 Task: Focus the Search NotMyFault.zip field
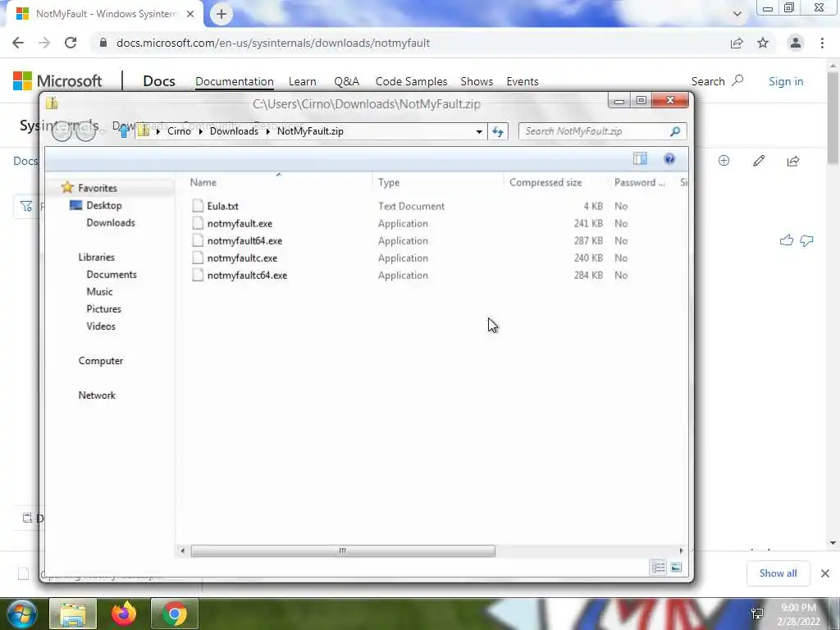(x=602, y=131)
